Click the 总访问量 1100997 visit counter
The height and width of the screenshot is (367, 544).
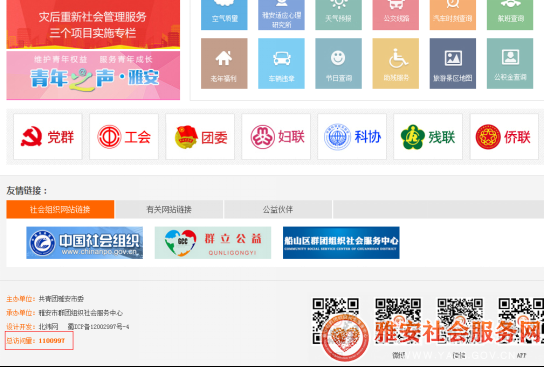pos(39,340)
